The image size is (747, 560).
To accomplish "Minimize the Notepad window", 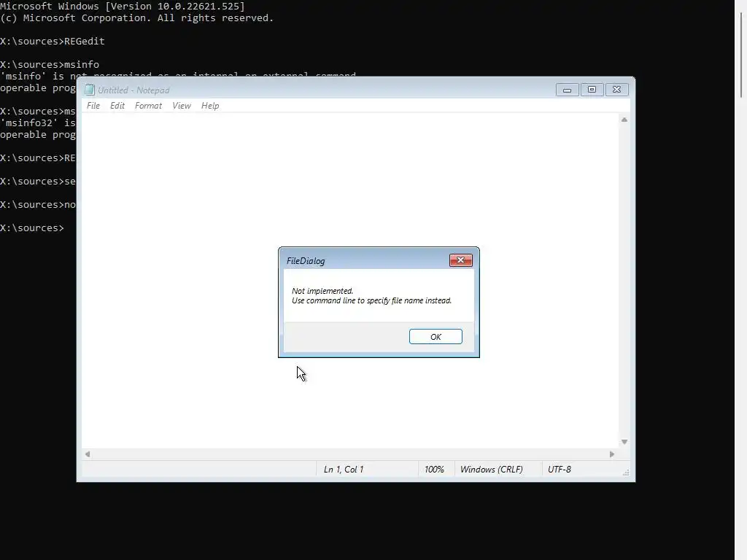I will 567,90.
